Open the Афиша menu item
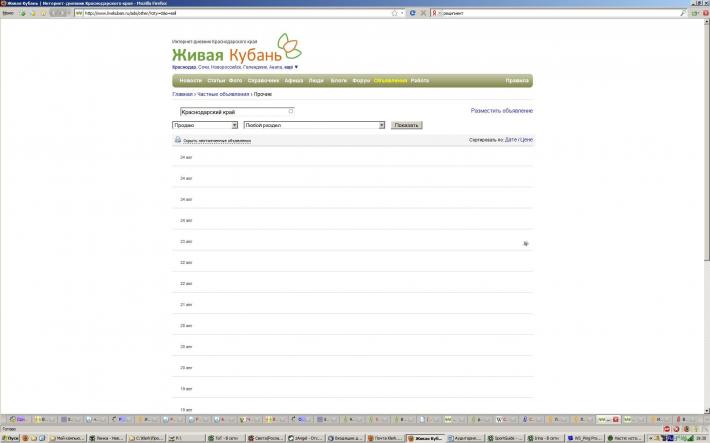The image size is (710, 443). pos(293,81)
